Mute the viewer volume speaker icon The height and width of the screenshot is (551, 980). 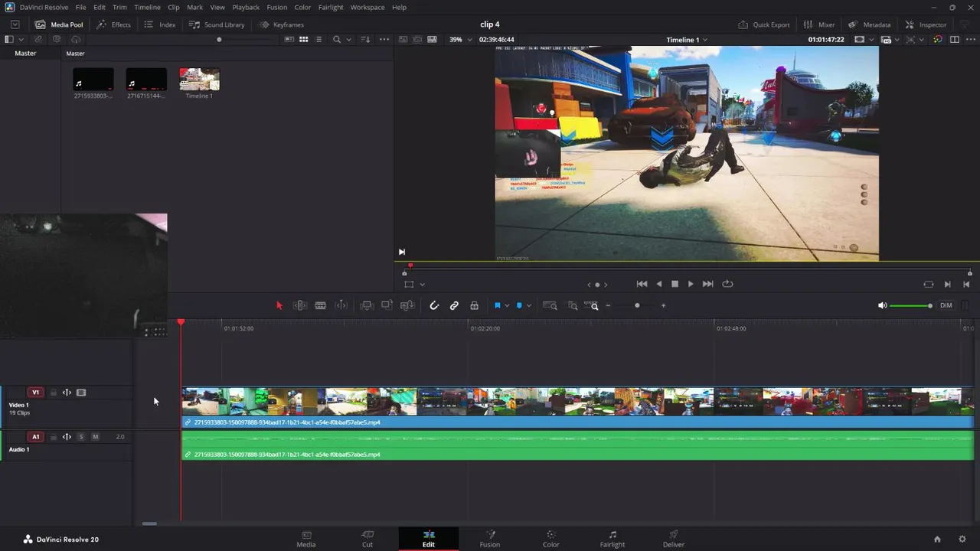click(883, 305)
